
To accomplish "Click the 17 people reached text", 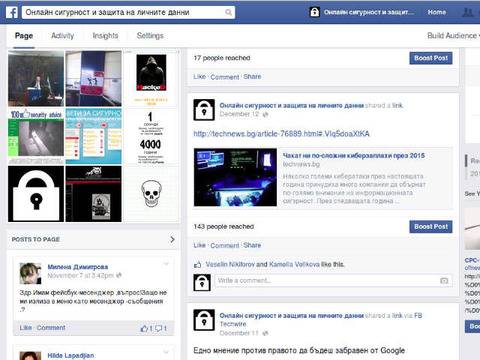I will point(222,58).
